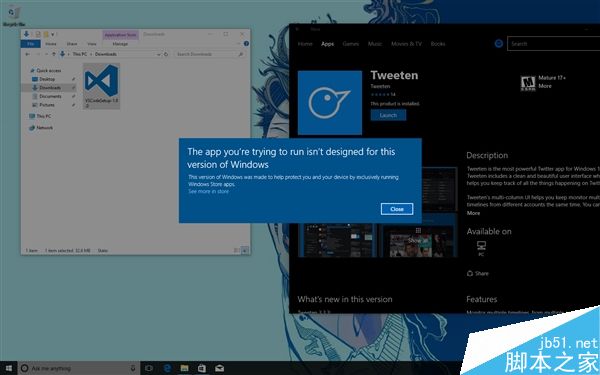Go to the Music tab in Store

(375, 44)
